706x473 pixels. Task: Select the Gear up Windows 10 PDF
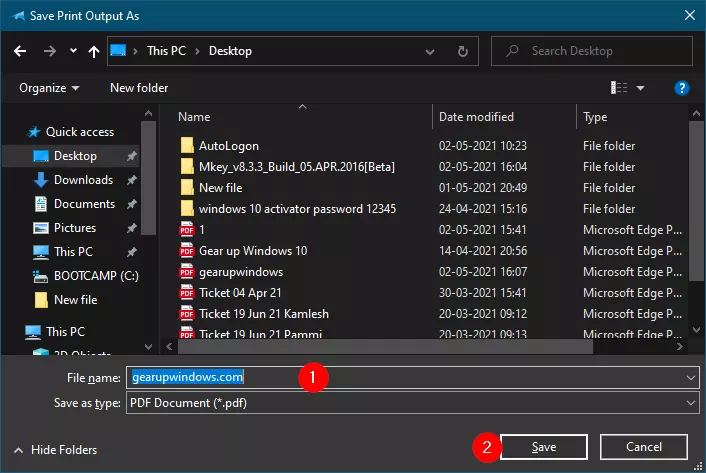253,251
